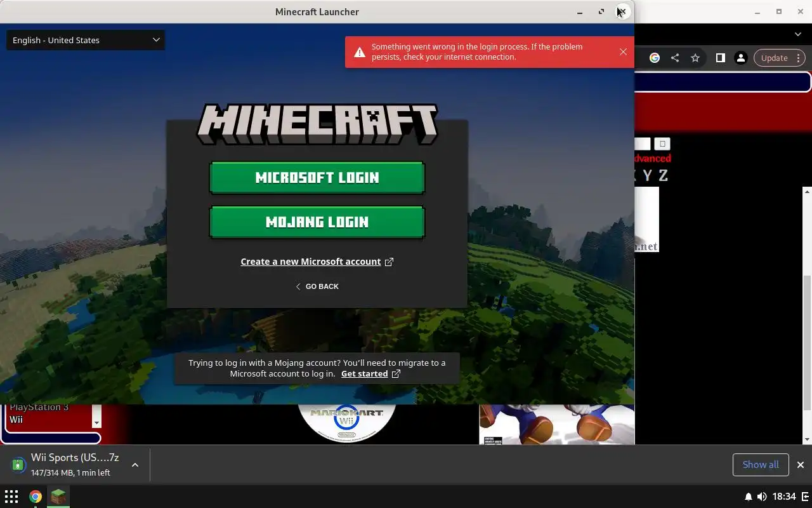Viewport: 812px width, 508px height.
Task: Open the applications grid launcher
Action: [x=11, y=497]
